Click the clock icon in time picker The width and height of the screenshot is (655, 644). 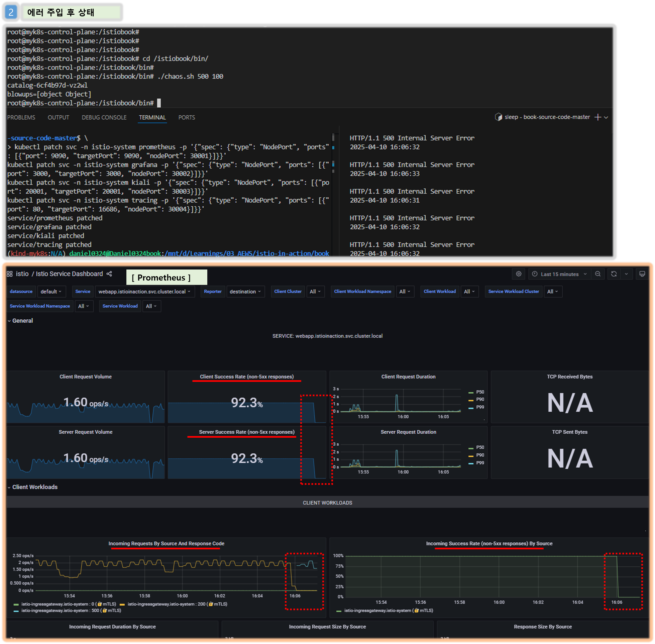[535, 274]
